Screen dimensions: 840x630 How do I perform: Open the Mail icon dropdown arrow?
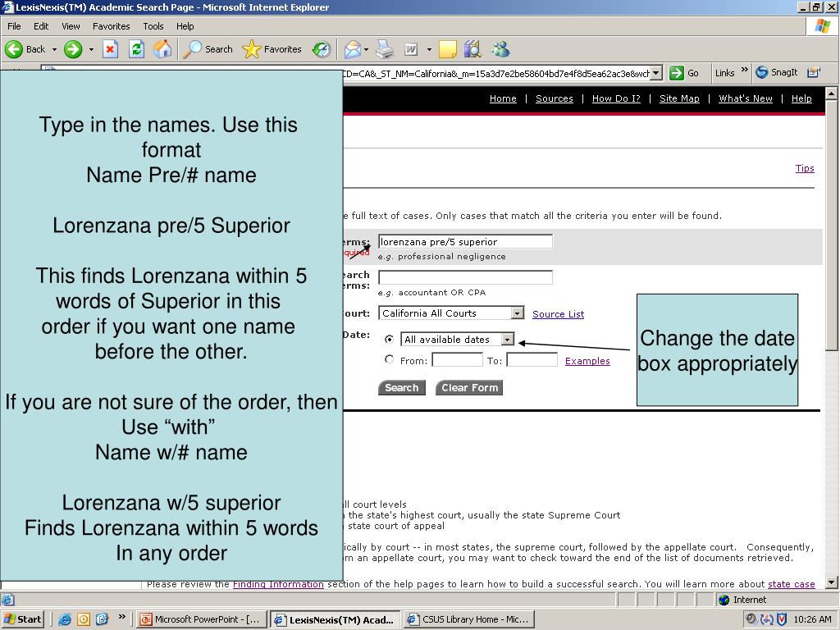click(366, 49)
